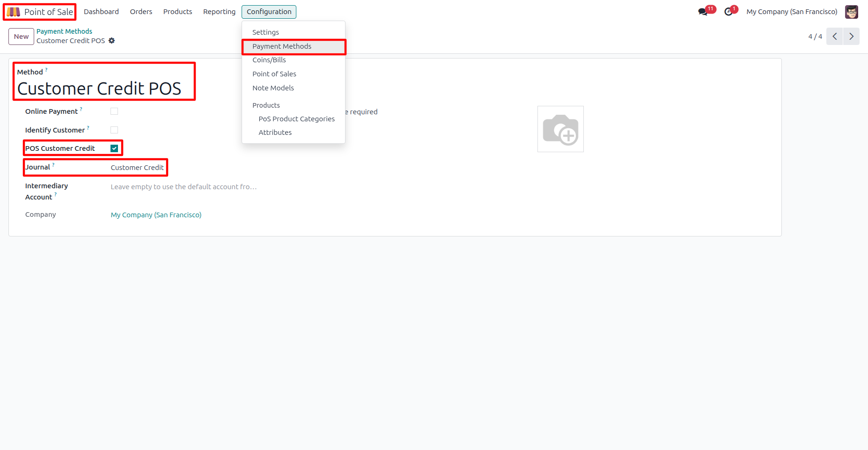The image size is (868, 450).
Task: Open the gear actions icon beside Customer Credit POS
Action: 111,41
